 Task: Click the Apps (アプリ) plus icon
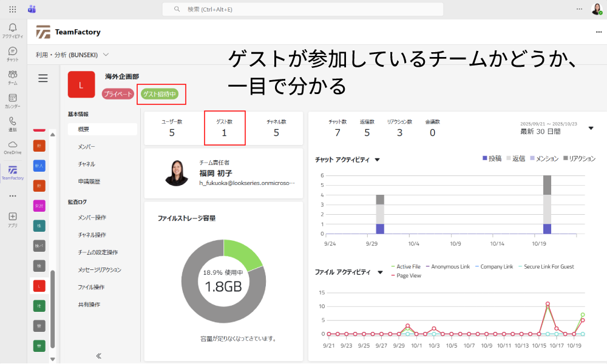13,218
